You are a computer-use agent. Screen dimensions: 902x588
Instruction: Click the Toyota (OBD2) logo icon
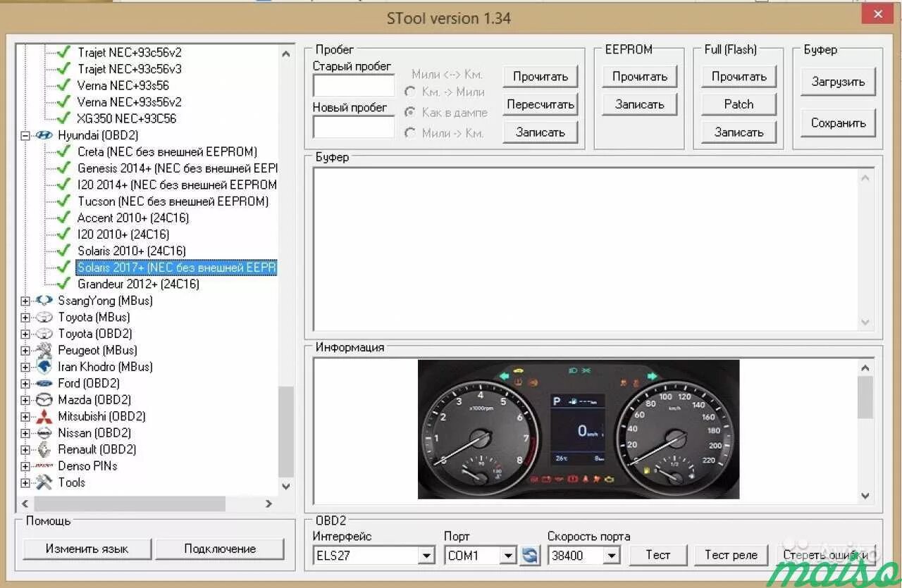point(44,334)
